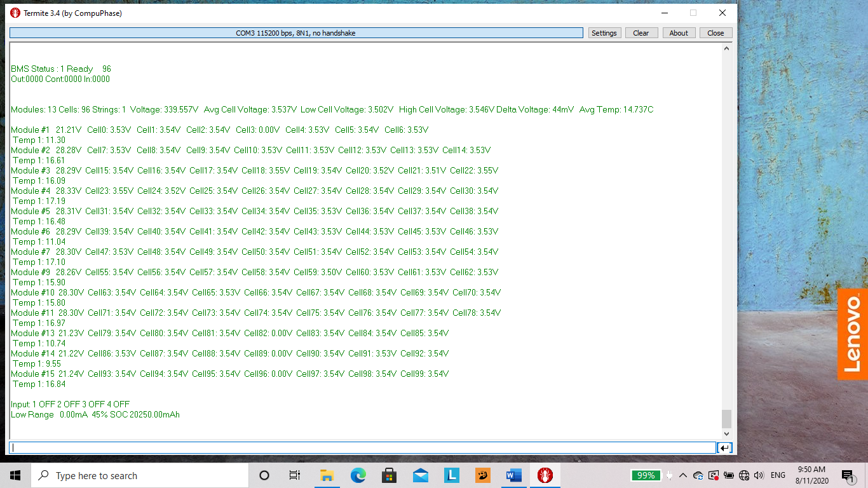Open Task View in taskbar
The height and width of the screenshot is (488, 868).
coord(295,475)
